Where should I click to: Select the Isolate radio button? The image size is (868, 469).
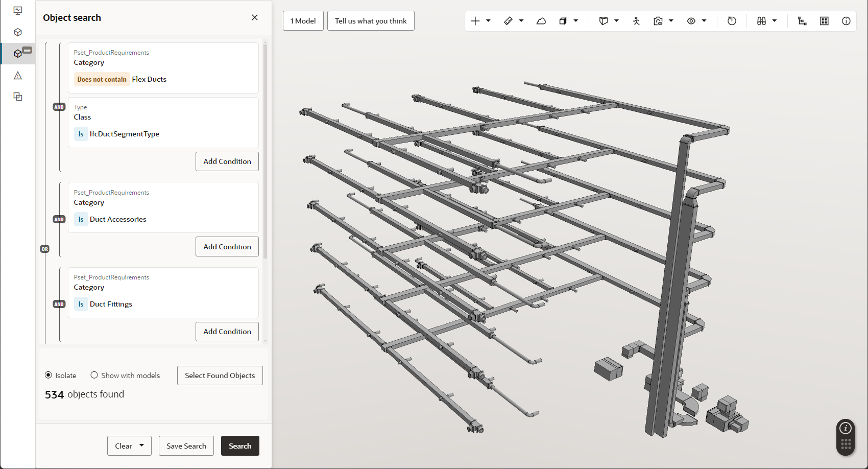[x=49, y=375]
